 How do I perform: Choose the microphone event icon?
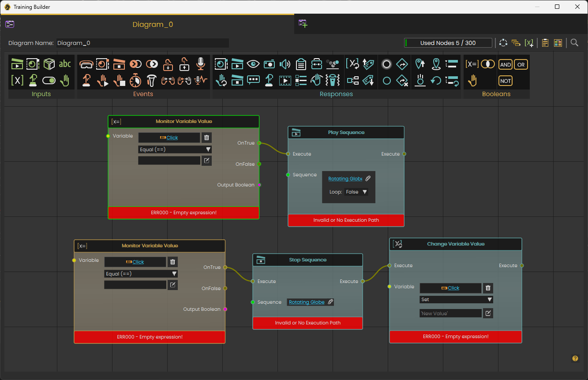(x=201, y=64)
